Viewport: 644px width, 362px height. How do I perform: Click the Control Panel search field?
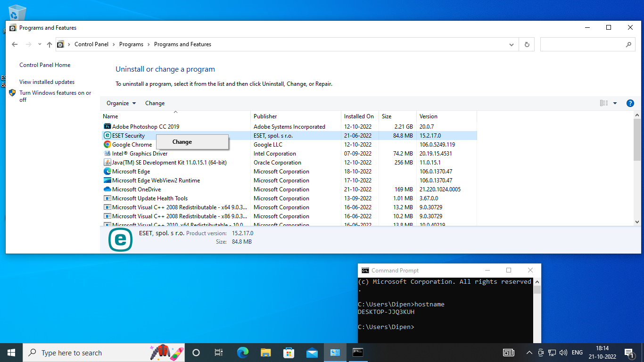(583, 44)
